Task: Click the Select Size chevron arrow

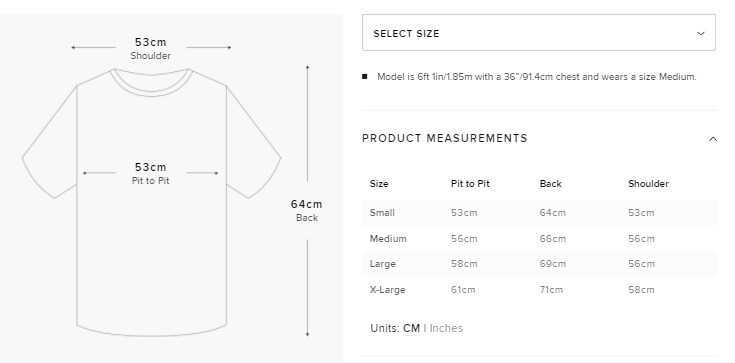Action: point(701,33)
